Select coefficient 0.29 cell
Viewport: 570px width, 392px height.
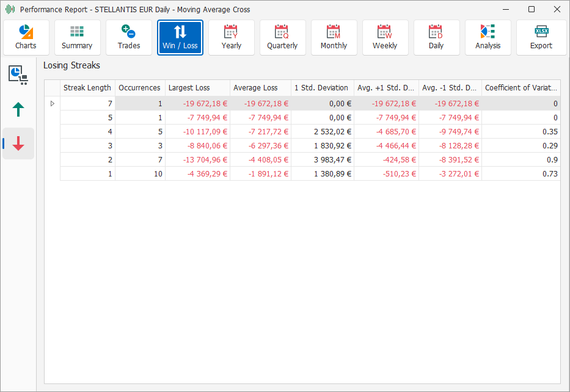(x=521, y=146)
